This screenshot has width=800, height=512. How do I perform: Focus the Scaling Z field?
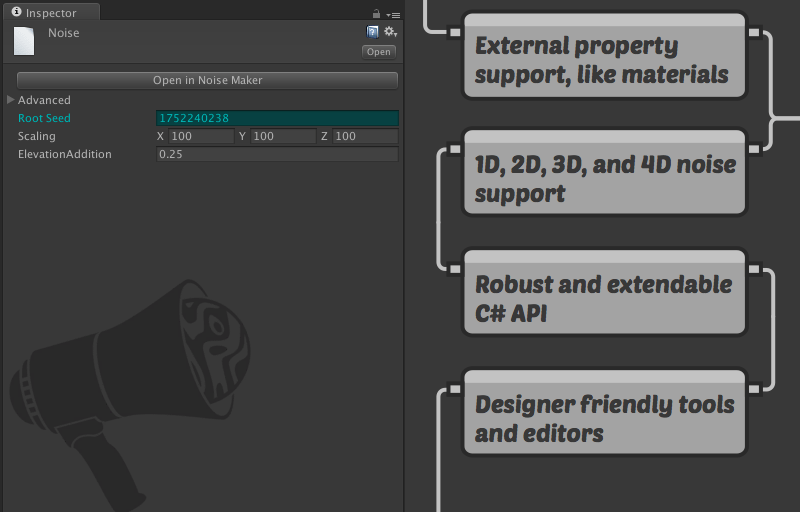[365, 136]
